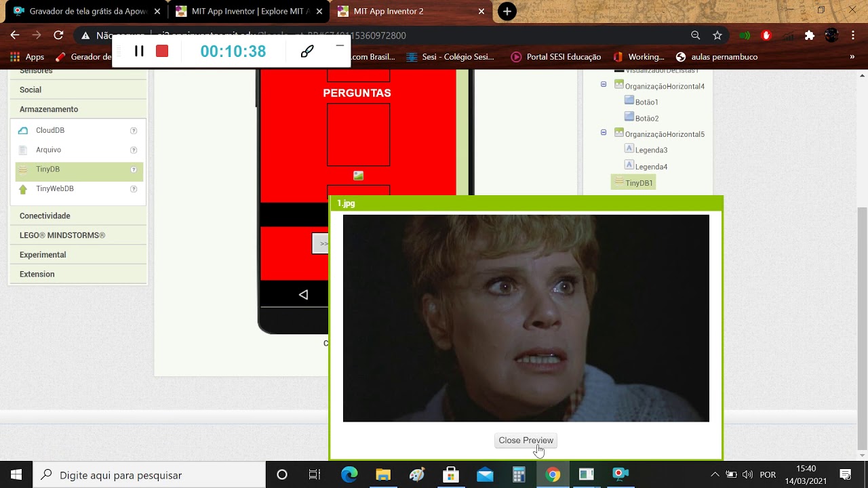Stop the recording with the red square button
The width and height of the screenshot is (868, 488).
pyautogui.click(x=162, y=51)
